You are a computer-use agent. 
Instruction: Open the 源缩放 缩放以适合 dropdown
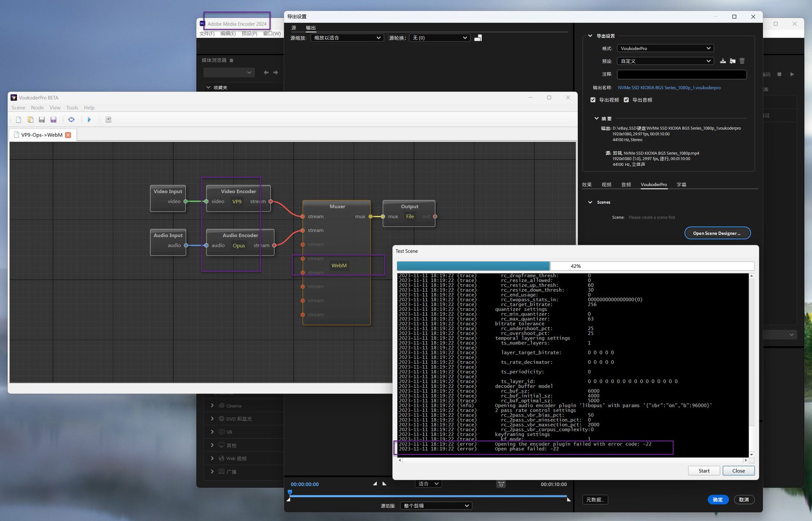click(x=347, y=38)
